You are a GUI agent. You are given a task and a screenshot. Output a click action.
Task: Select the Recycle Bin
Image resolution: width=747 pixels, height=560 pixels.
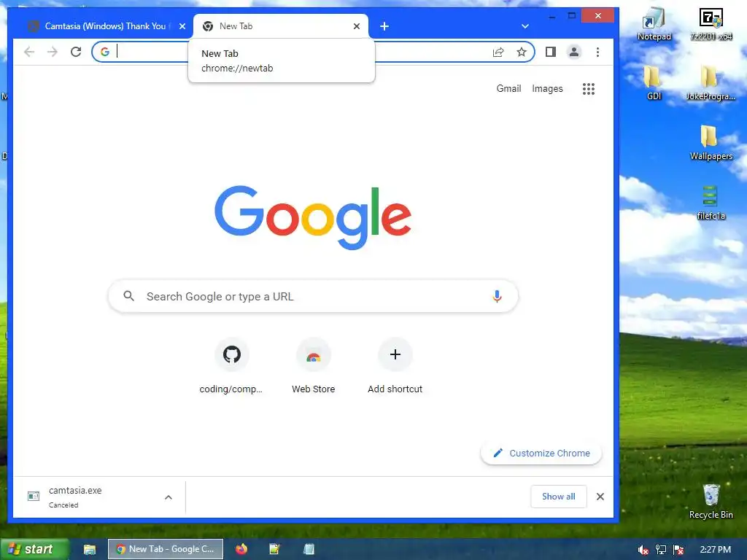(711, 502)
